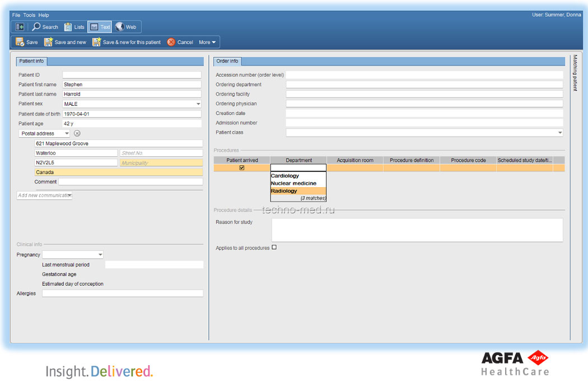Expand the Patient sex dropdown

(198, 104)
